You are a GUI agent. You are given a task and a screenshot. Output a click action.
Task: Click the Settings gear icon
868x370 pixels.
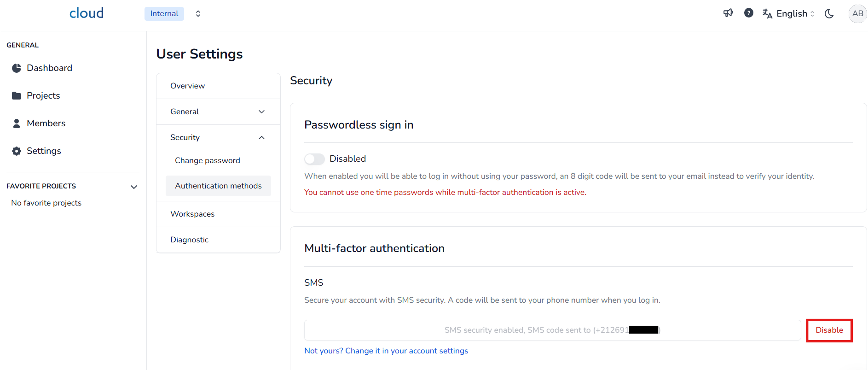click(17, 151)
